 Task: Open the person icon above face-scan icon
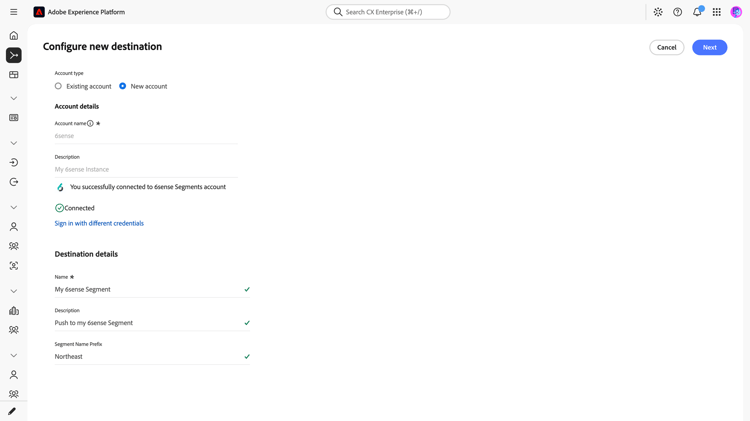[13, 227]
